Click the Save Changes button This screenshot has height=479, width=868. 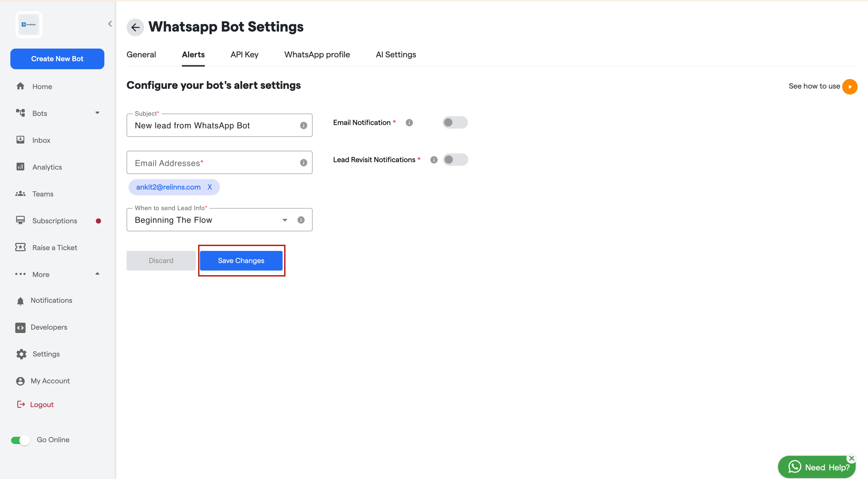(241, 261)
